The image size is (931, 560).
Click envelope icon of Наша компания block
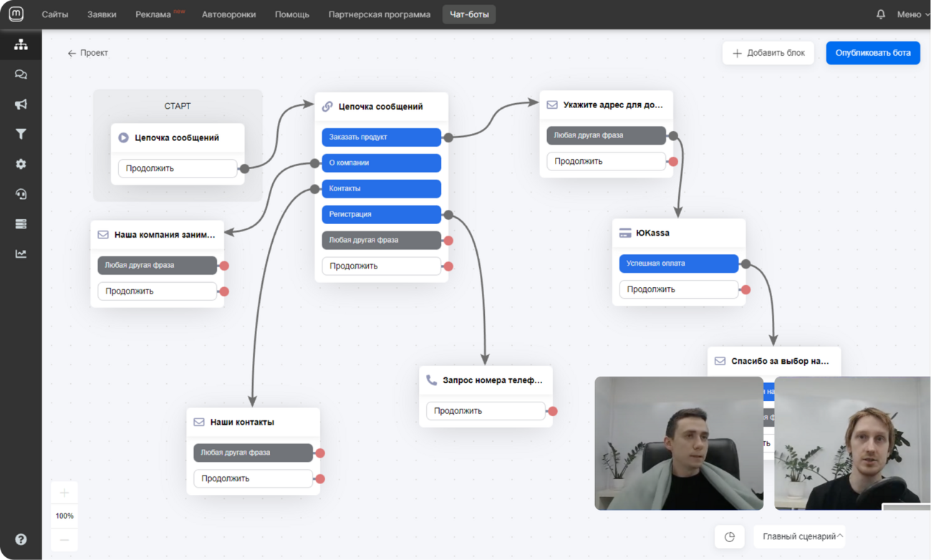103,234
